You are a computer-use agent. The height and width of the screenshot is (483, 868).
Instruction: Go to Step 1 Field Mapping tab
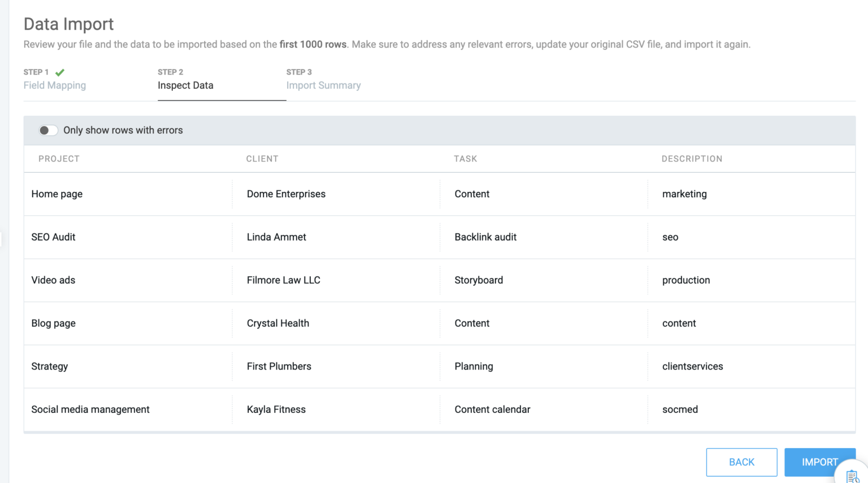pyautogui.click(x=55, y=80)
